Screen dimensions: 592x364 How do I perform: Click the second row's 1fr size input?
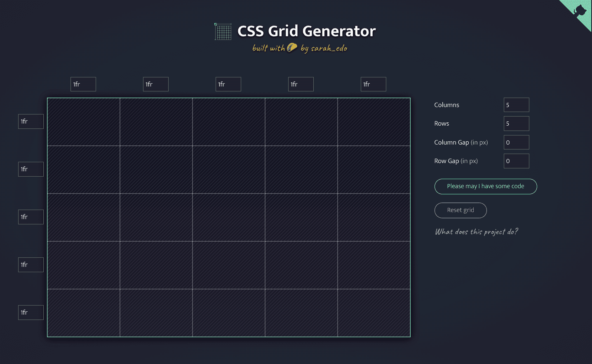(31, 169)
